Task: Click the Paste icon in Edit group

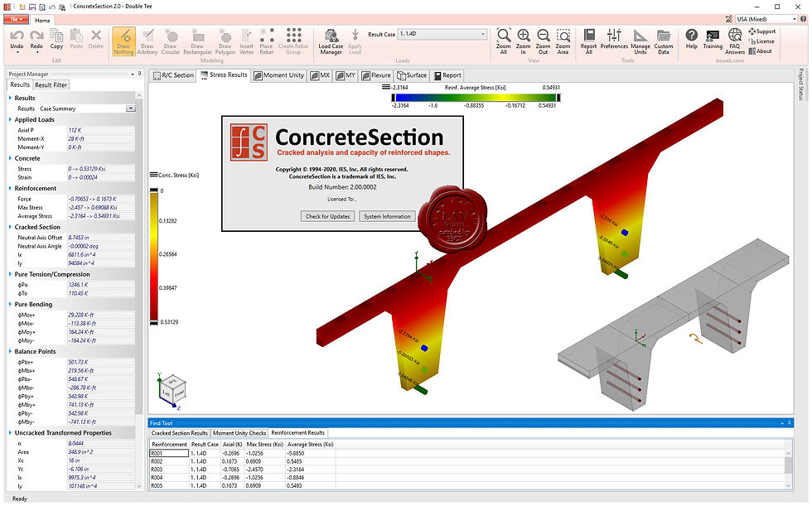Action: tap(76, 40)
